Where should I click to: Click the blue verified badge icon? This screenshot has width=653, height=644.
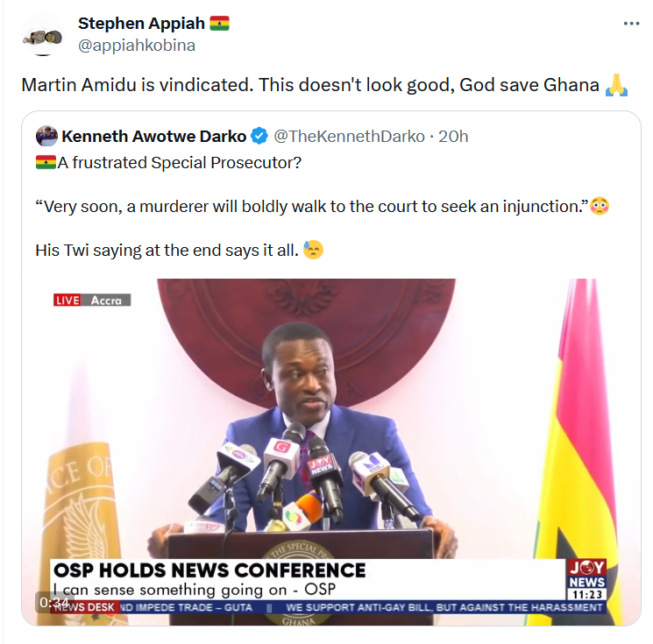tap(259, 136)
